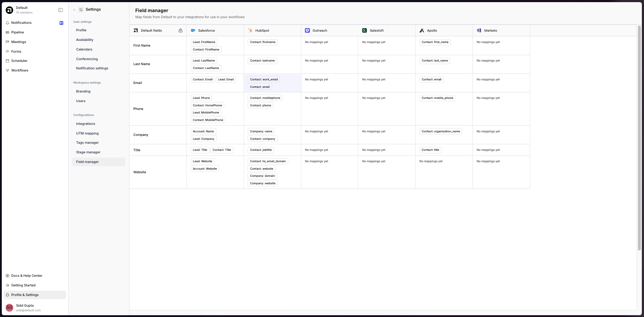Open Conferencing settings

(87, 59)
